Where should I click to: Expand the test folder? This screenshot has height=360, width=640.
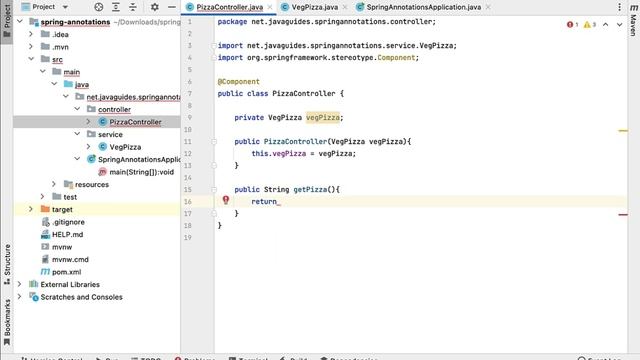pos(42,197)
